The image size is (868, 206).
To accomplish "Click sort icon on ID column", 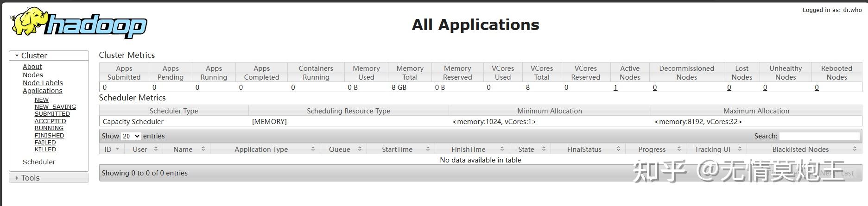I will coord(117,149).
